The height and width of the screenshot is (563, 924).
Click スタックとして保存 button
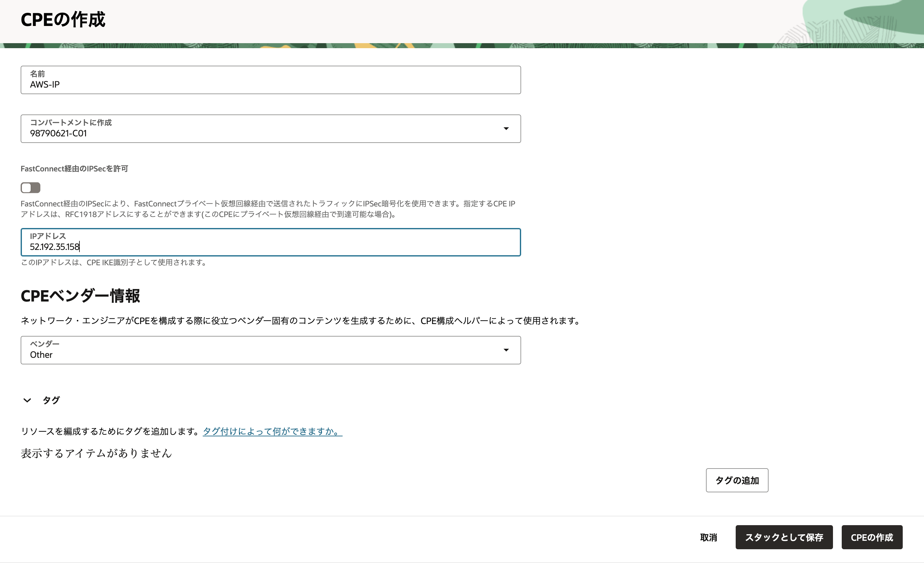784,537
